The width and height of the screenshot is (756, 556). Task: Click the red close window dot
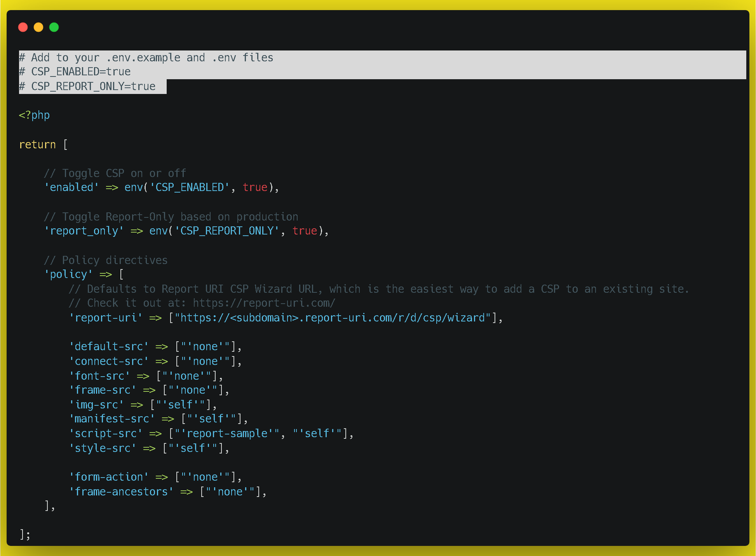pyautogui.click(x=23, y=27)
